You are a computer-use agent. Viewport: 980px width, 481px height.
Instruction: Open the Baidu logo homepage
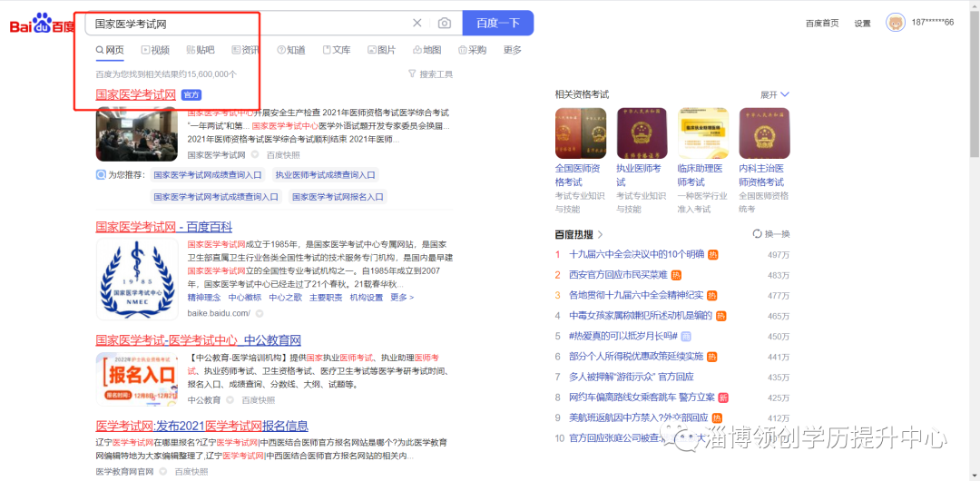[41, 24]
